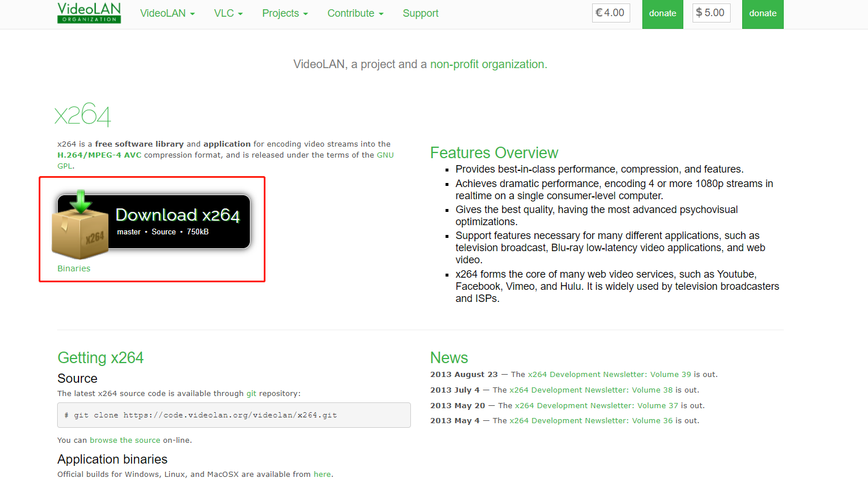The height and width of the screenshot is (489, 868).
Task: Click the News heading
Action: [x=449, y=358]
